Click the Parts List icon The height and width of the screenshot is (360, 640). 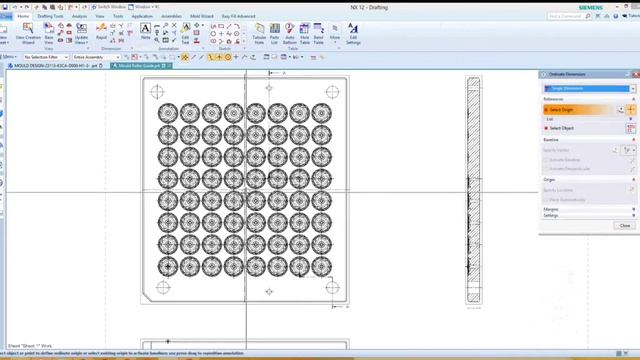pos(274,33)
